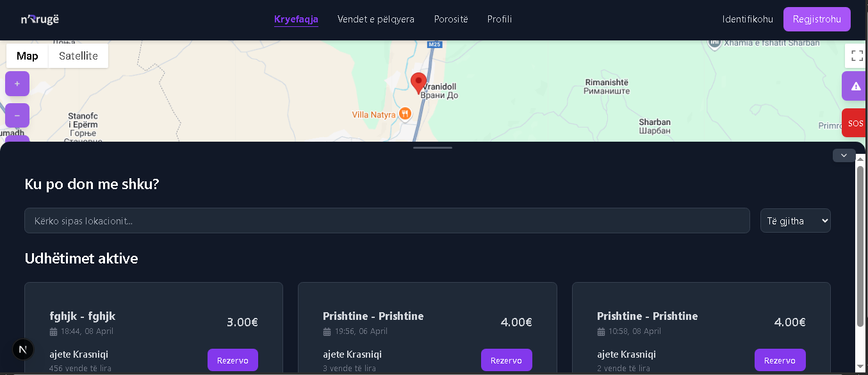Go to Vendet e pëlqyera tab
The height and width of the screenshot is (375, 868).
coord(376,19)
